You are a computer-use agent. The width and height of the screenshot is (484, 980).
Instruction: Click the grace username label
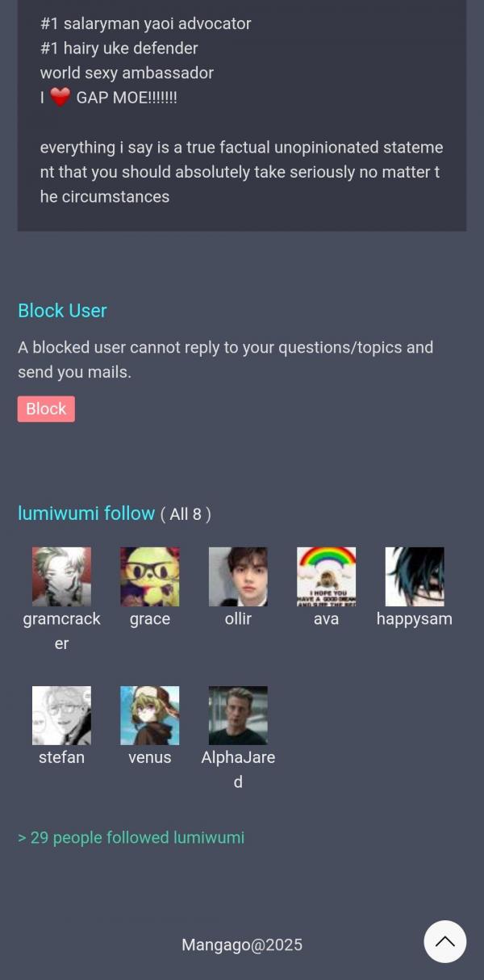click(150, 619)
